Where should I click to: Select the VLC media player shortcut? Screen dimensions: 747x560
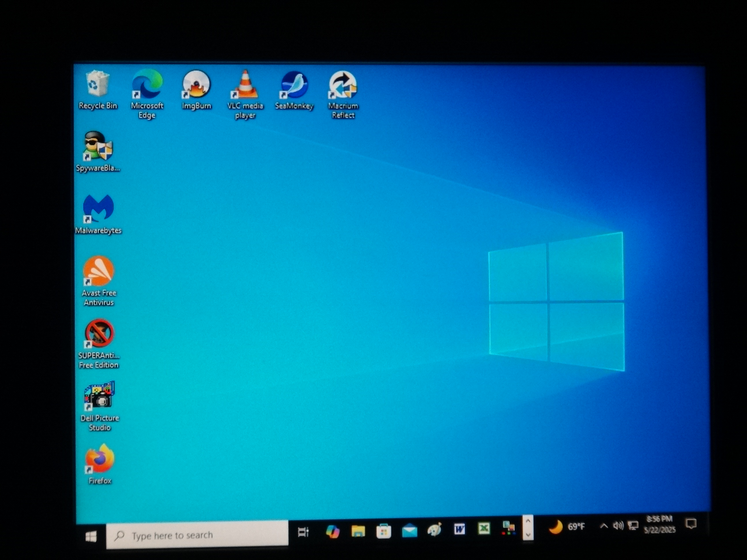point(245,94)
